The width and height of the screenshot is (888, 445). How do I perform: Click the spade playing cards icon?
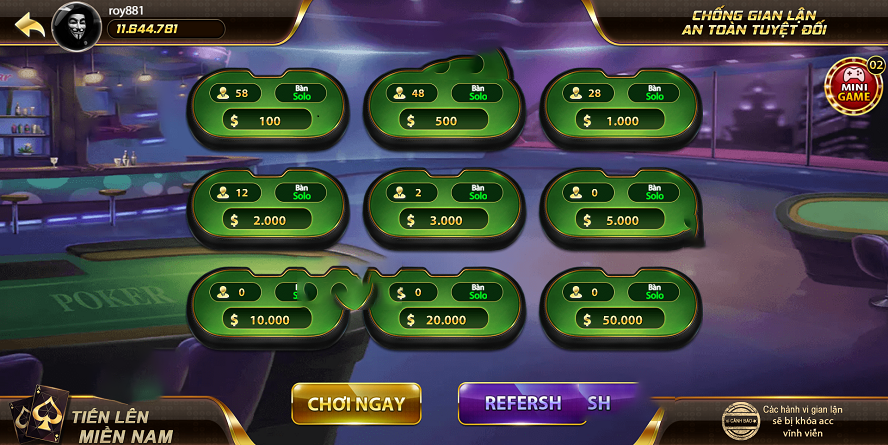point(40,414)
